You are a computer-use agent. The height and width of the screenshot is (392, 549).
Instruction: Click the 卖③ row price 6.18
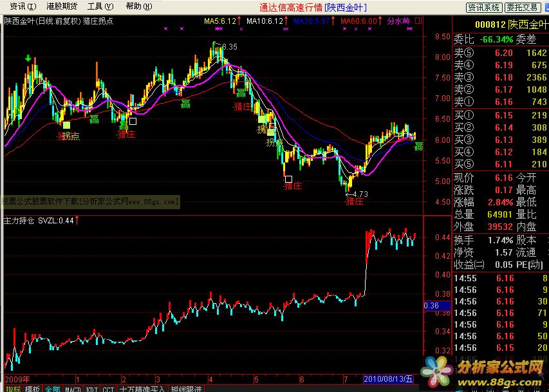tap(503, 77)
